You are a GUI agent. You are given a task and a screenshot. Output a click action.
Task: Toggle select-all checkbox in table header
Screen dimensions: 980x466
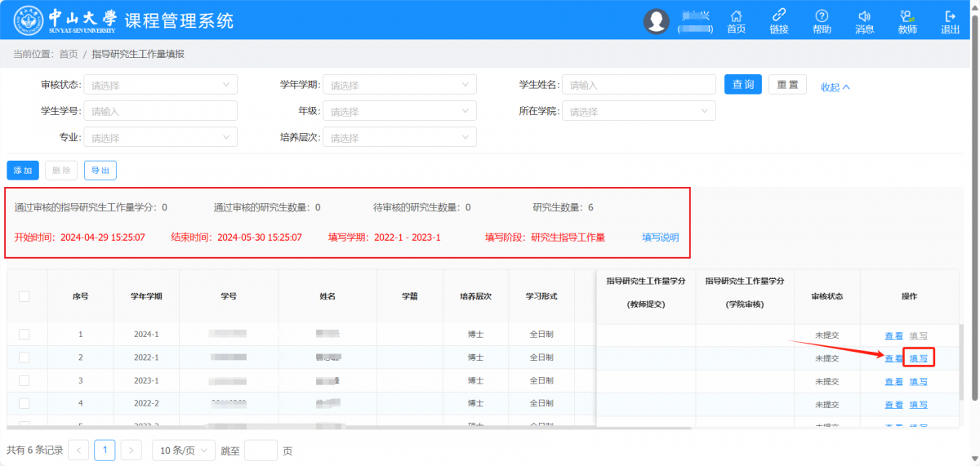pos(24,296)
